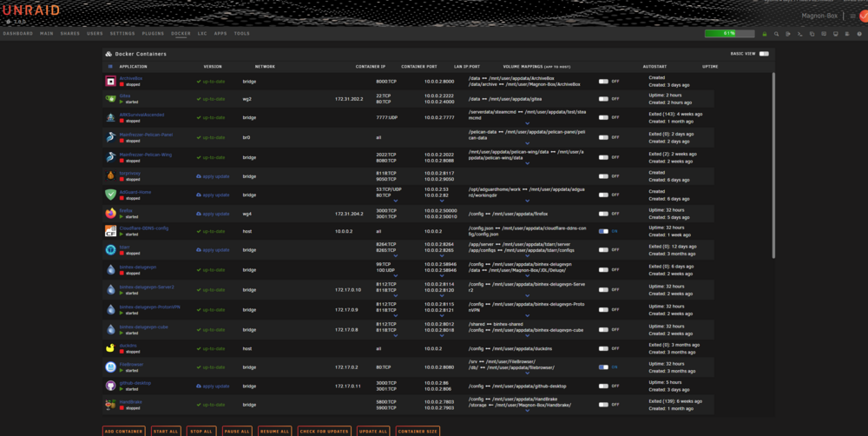Click the help question-mark icon in header
Viewport: 868px width, 436px height.
coord(859,34)
